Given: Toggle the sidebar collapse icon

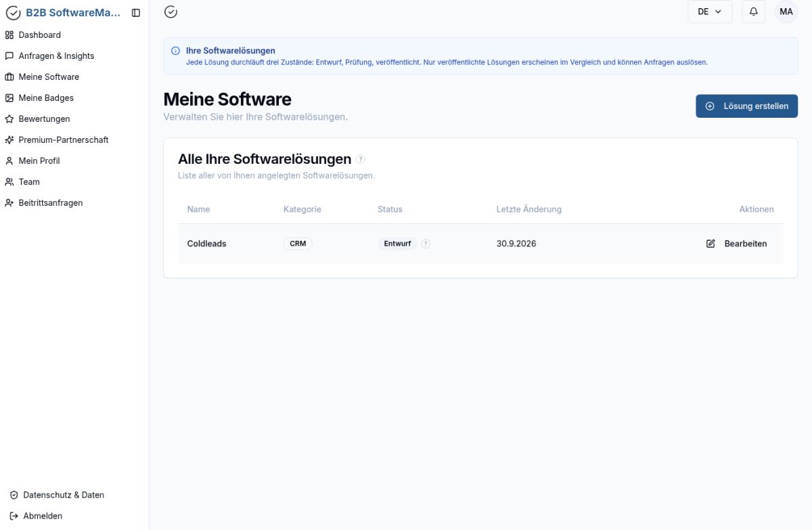Looking at the screenshot, I should 136,13.
